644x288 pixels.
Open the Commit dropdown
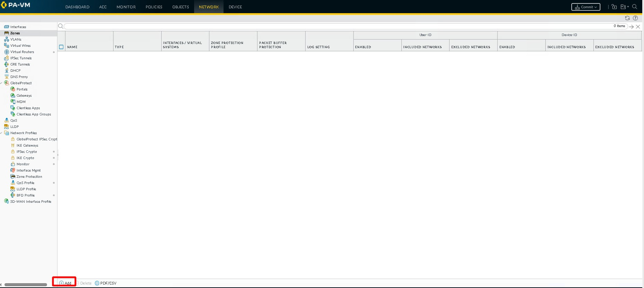(586, 7)
